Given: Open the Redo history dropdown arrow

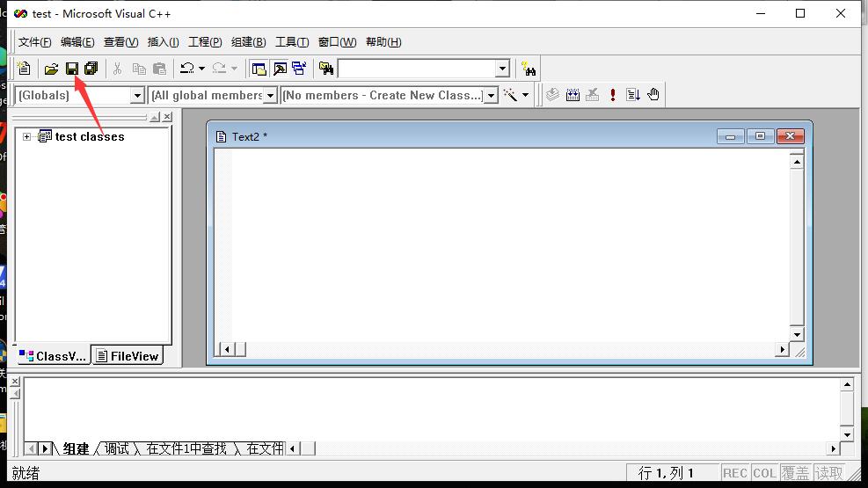Looking at the screenshot, I should coord(234,69).
